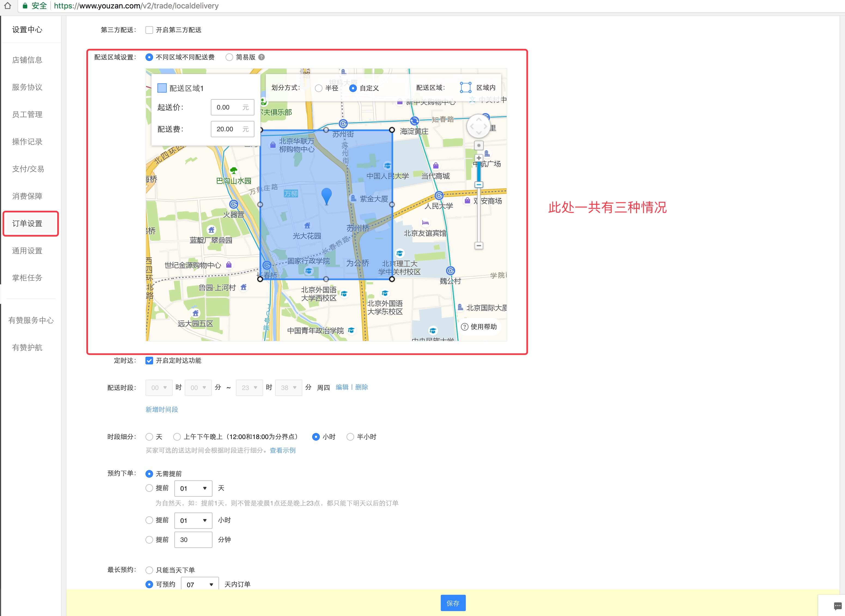The width and height of the screenshot is (845, 616).
Task: Select 不同区域不同配送费 radio option
Action: click(x=149, y=57)
